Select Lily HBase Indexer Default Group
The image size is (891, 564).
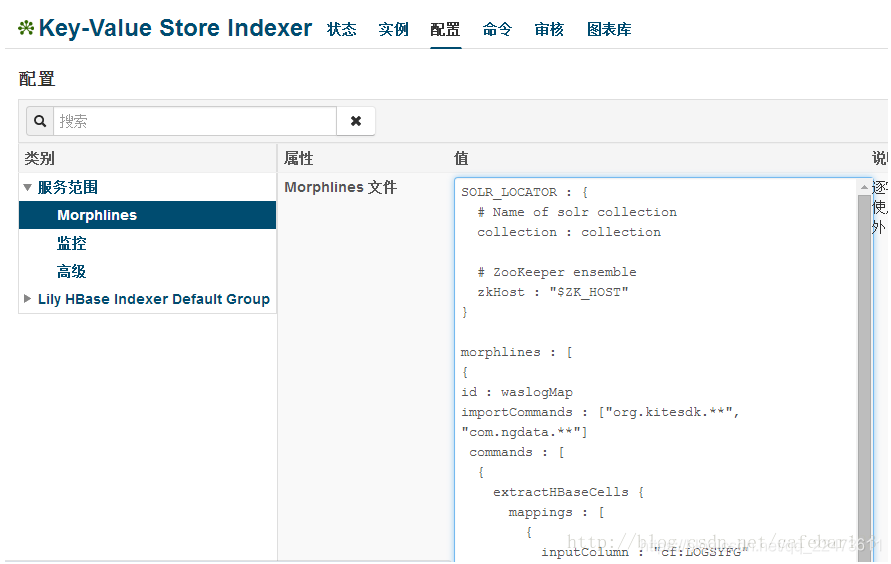[x=154, y=299]
